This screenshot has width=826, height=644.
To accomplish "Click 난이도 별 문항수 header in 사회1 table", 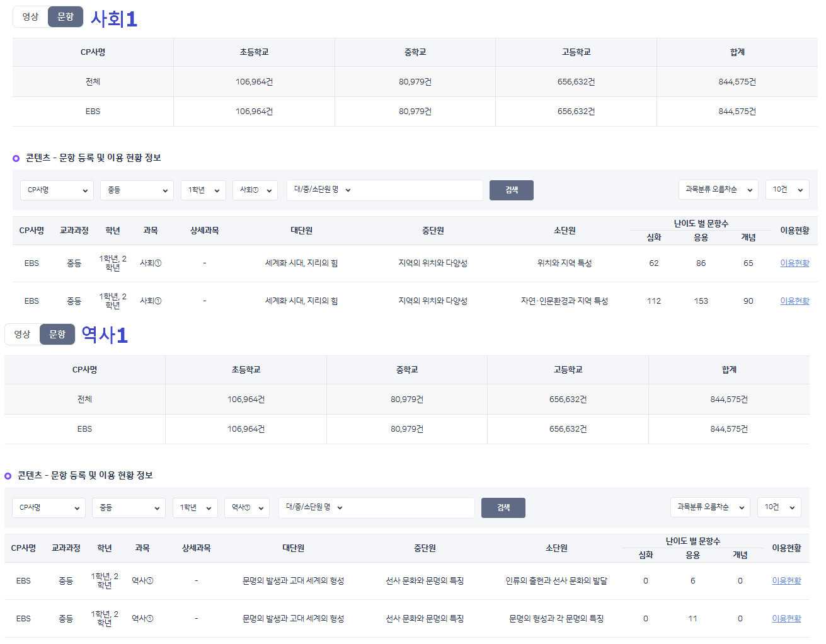I will pos(701,224).
